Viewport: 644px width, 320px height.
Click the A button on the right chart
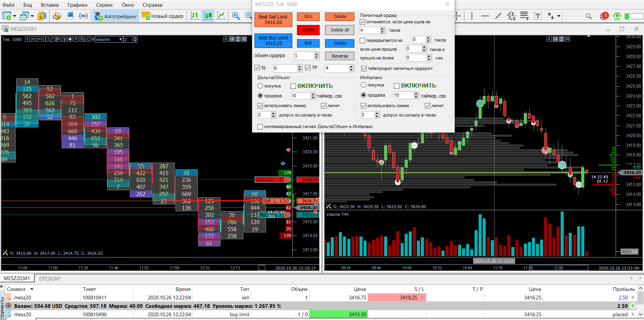[549, 39]
